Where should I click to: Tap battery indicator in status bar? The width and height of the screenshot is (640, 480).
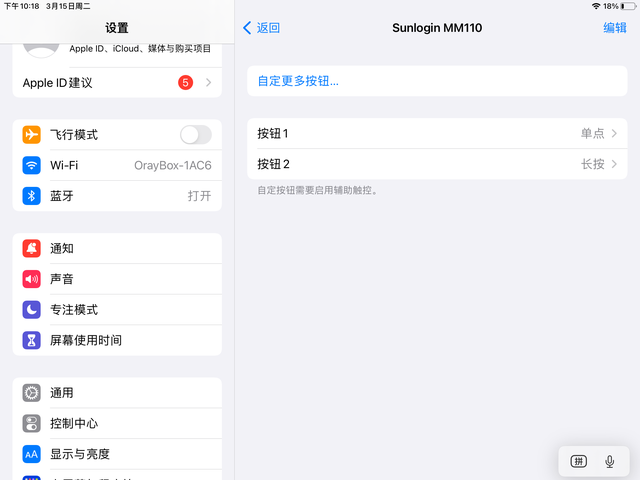pyautogui.click(x=628, y=6)
